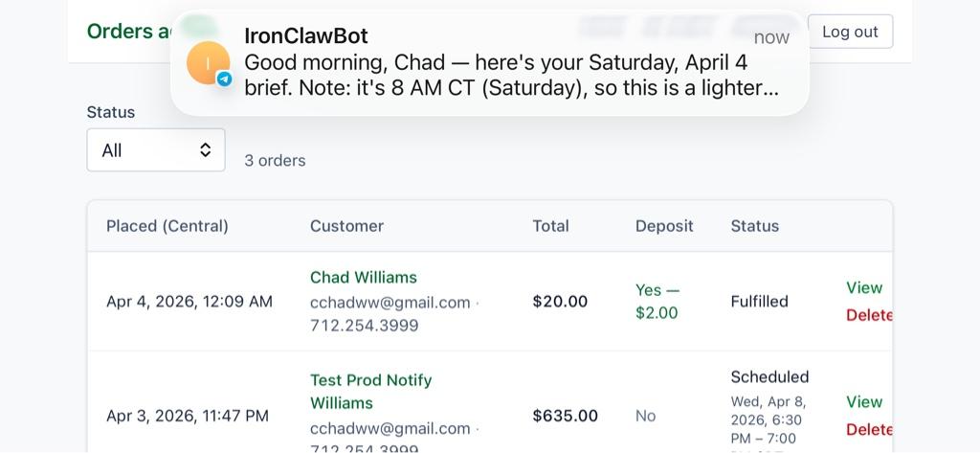Click the Customer column header
The height and width of the screenshot is (453, 980).
pyautogui.click(x=346, y=226)
